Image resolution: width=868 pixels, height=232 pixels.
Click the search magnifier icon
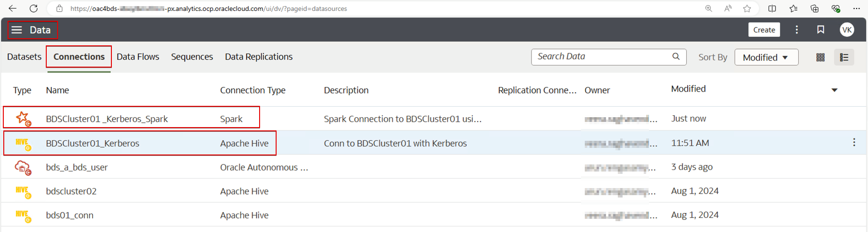tap(676, 57)
